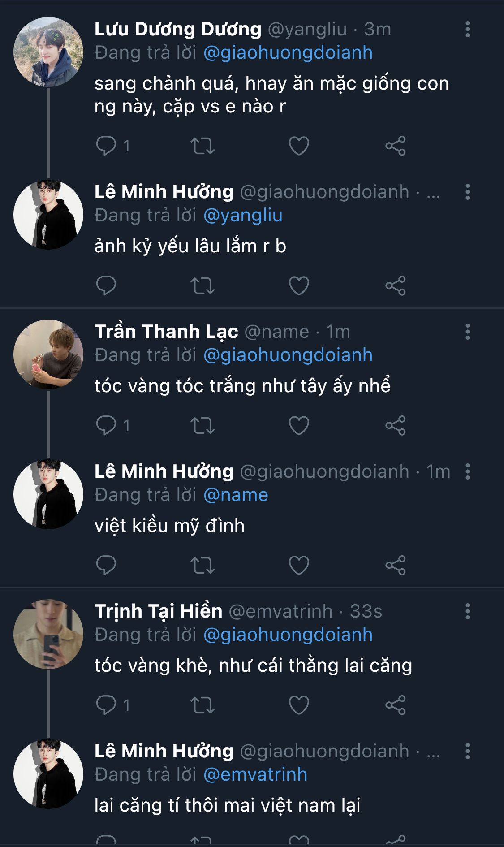Retweet Lưu Dương Dương's reply
This screenshot has height=847, width=504.
click(x=202, y=146)
